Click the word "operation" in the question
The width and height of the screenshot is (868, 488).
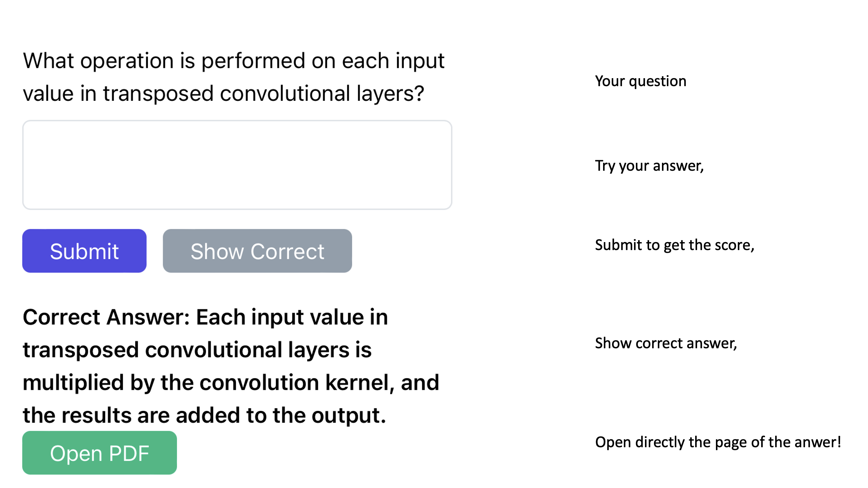tap(127, 60)
